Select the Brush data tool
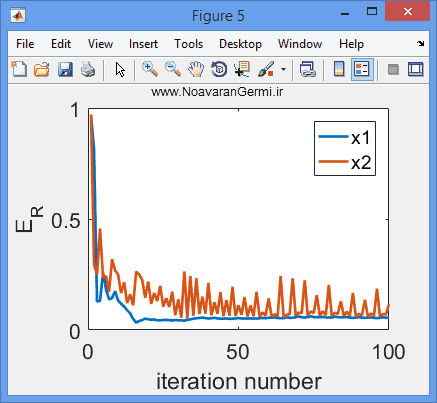 (266, 69)
